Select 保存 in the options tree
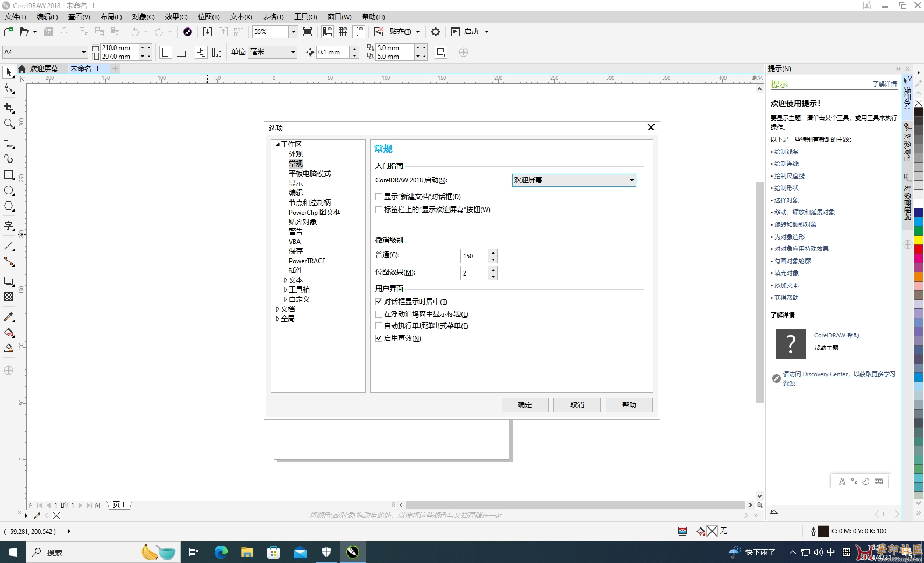This screenshot has width=924, height=563. (296, 251)
